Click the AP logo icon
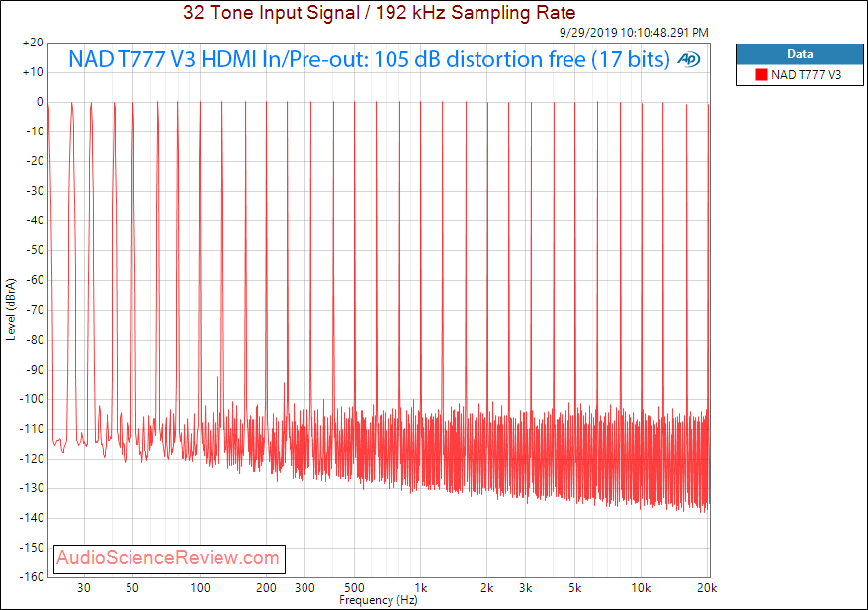Image resolution: width=868 pixels, height=610 pixels. coord(689,59)
